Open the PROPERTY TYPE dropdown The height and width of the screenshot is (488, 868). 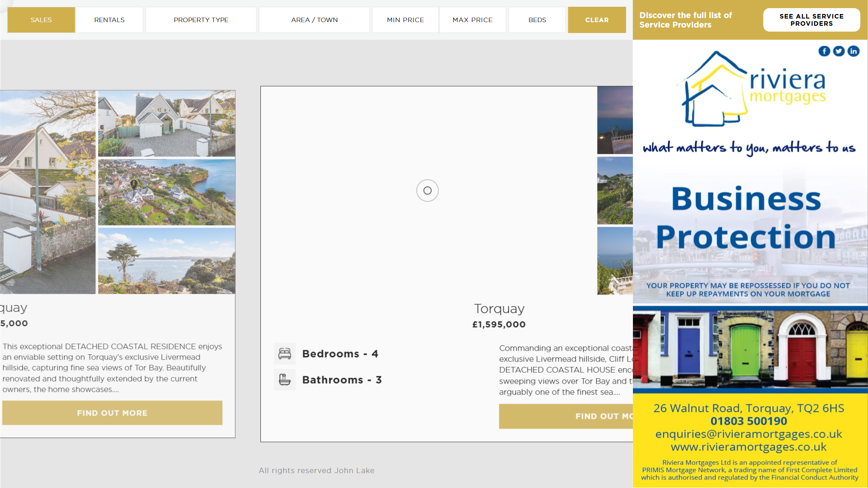click(x=201, y=20)
